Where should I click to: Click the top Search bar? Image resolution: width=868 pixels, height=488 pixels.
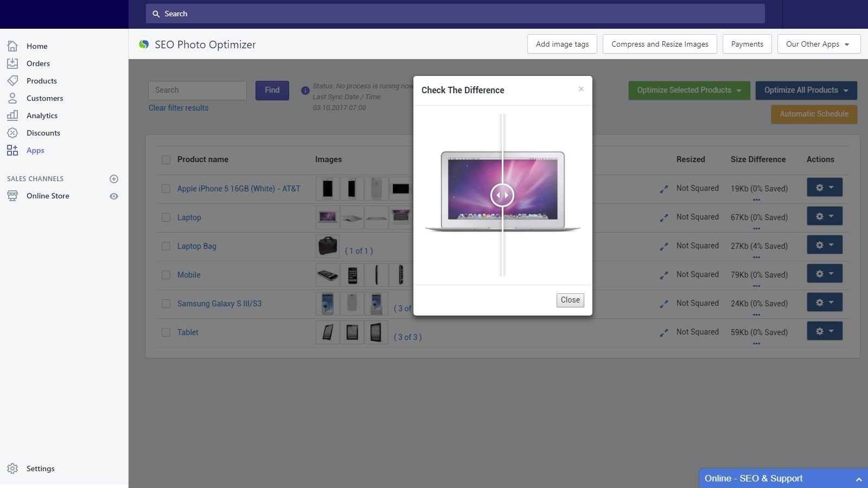tap(455, 14)
